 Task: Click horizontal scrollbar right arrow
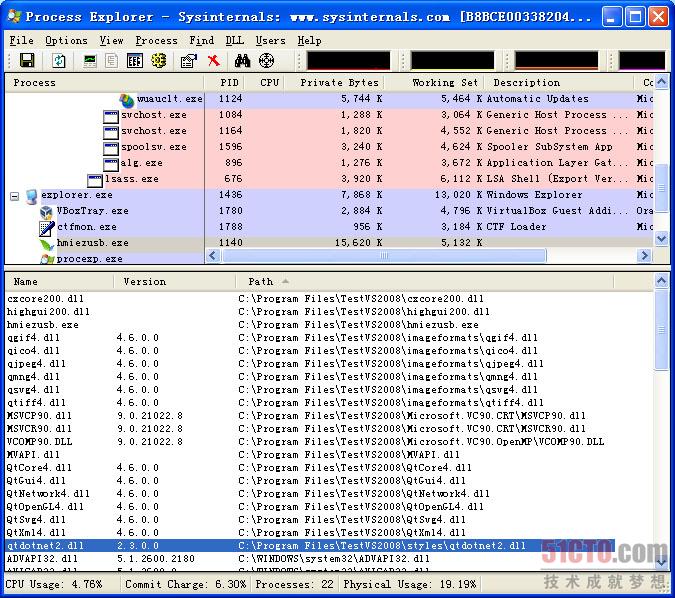point(644,256)
